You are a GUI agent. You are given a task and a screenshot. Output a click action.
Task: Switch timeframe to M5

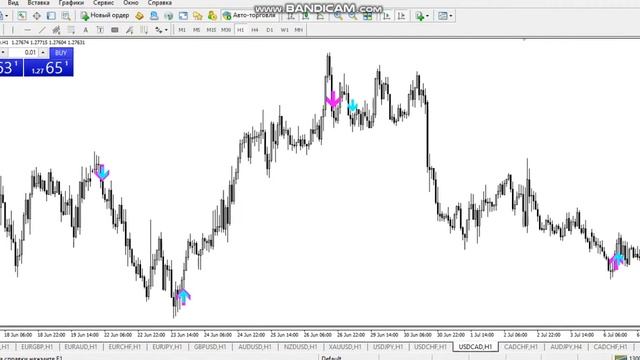point(196,30)
